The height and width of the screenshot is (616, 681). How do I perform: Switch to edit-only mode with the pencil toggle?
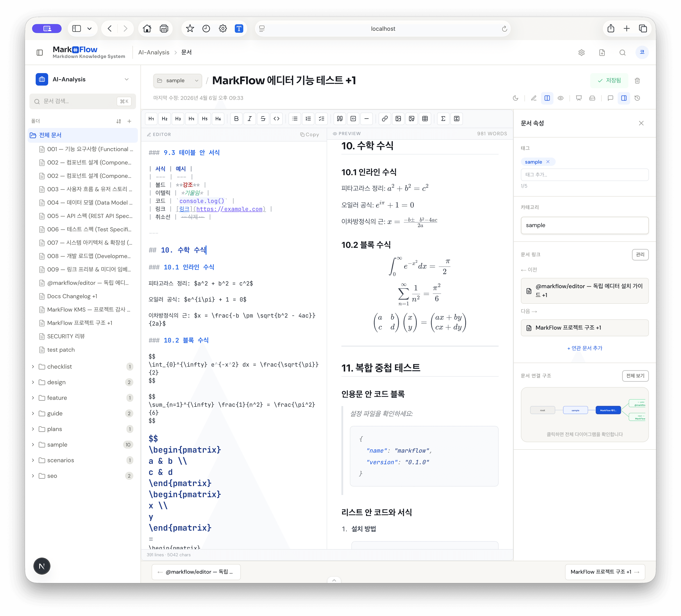(x=534, y=98)
